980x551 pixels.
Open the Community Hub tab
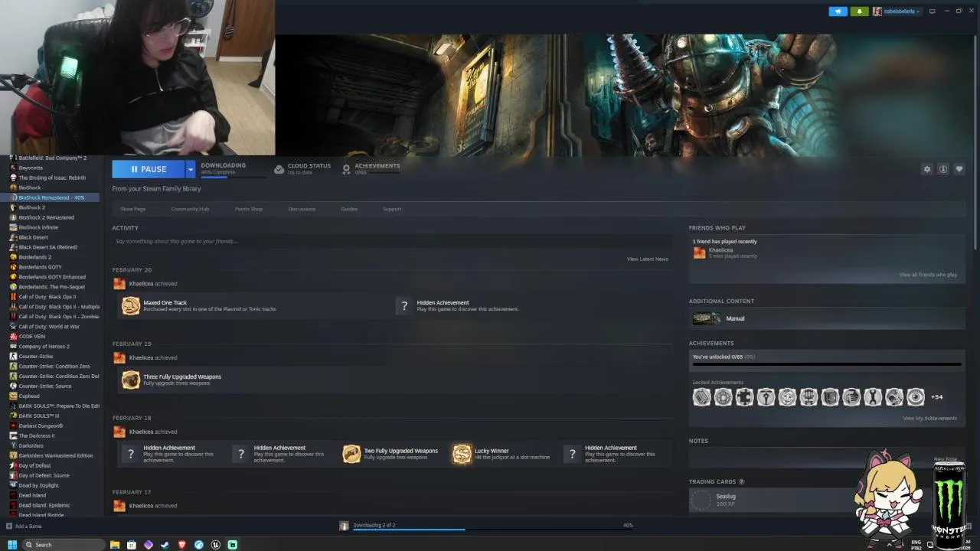pos(190,209)
